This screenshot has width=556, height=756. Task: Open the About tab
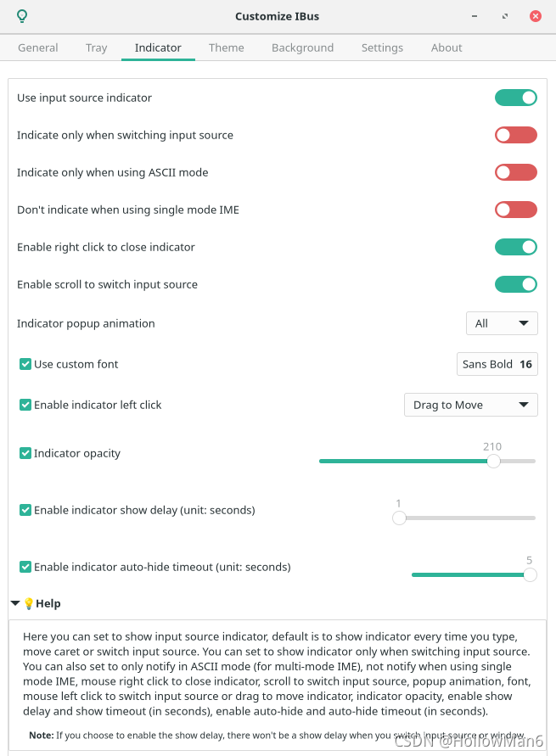446,48
